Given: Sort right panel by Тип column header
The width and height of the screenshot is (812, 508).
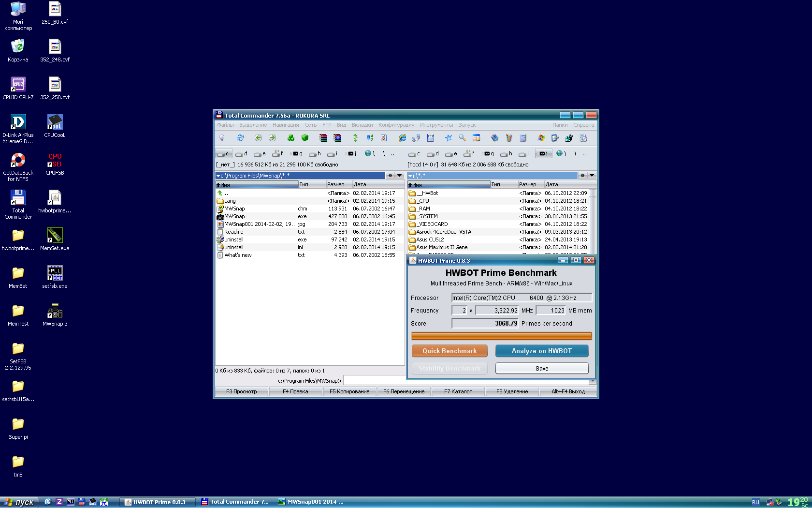Looking at the screenshot, I should [504, 184].
